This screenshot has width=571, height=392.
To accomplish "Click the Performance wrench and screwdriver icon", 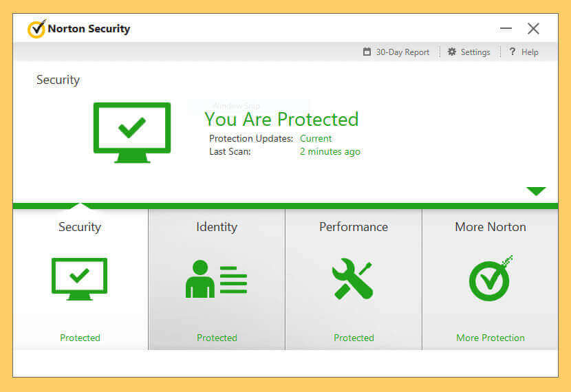I will 352,279.
